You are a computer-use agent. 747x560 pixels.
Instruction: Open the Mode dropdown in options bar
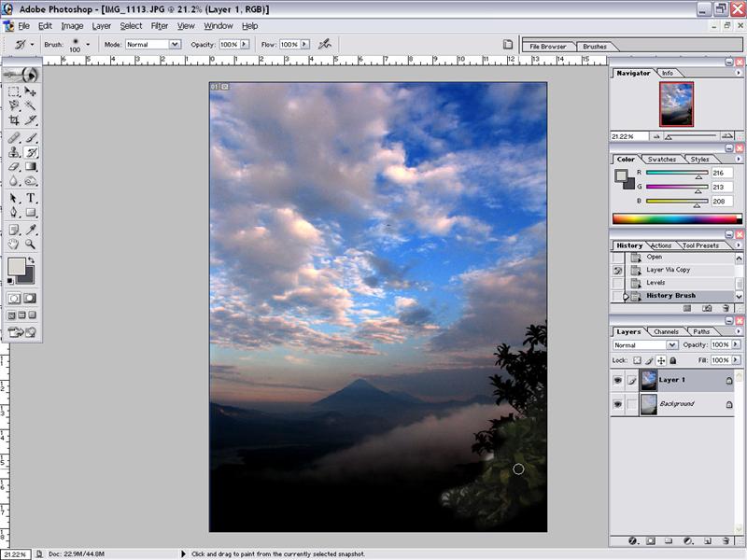[x=175, y=44]
